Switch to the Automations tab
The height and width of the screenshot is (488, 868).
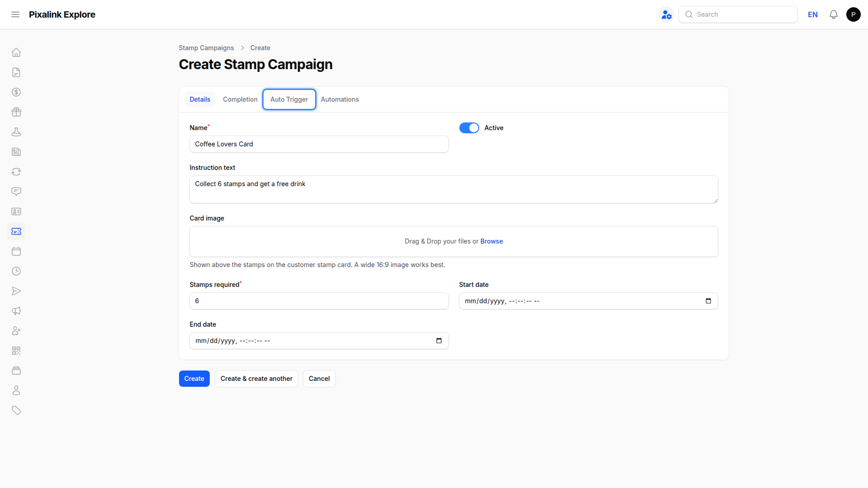coord(340,99)
